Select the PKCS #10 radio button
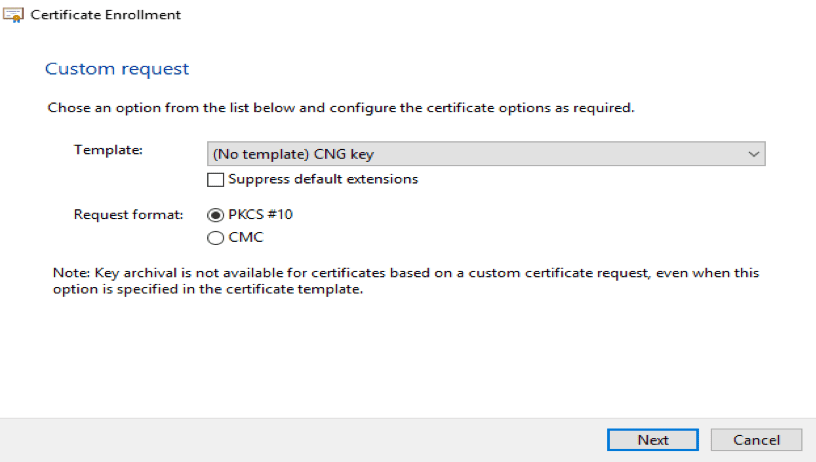Image resolution: width=816 pixels, height=462 pixels. [x=214, y=214]
